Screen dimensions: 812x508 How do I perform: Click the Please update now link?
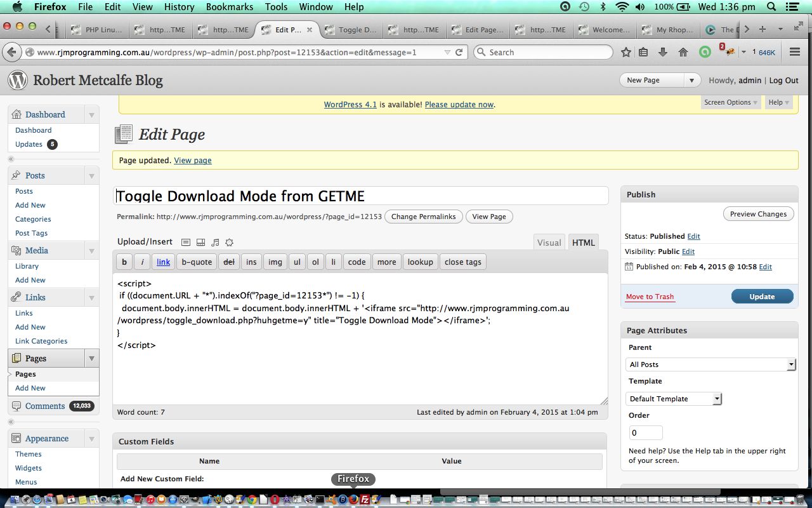pyautogui.click(x=459, y=105)
